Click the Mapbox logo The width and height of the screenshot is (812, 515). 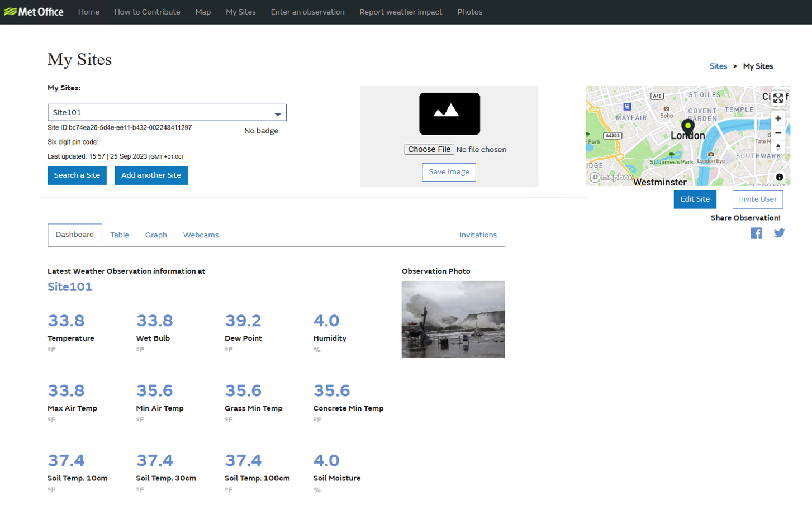pos(611,177)
